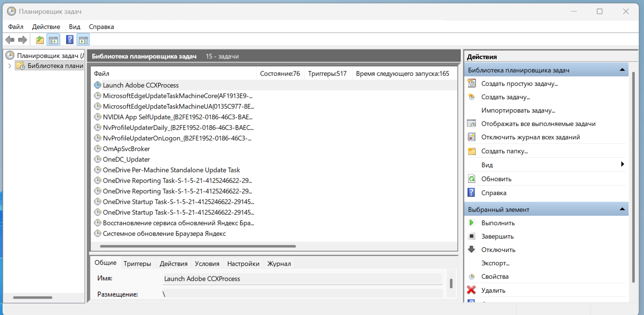Click the green Обновить refresh icon
644x315 pixels.
[x=472, y=179]
